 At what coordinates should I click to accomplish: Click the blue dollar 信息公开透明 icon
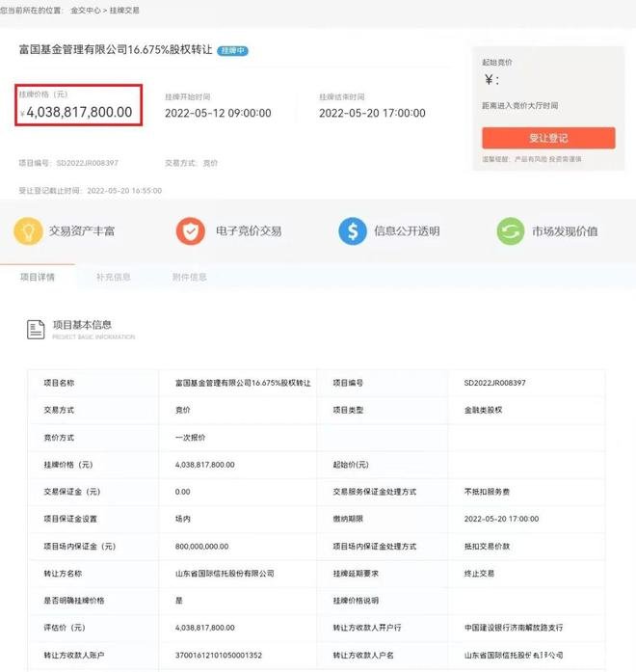point(353,231)
